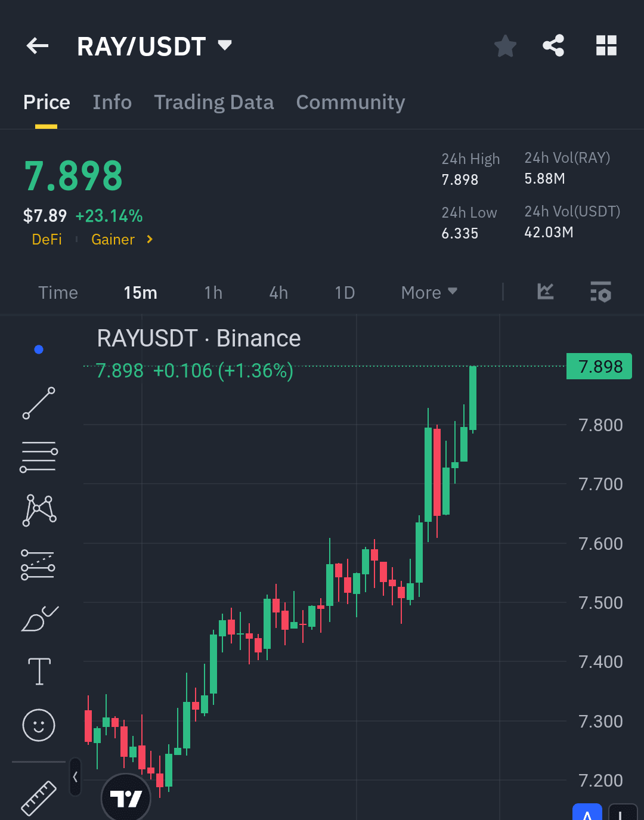Screen dimensions: 644x820
Task: Select the forecasting projection tool
Action: 38,565
